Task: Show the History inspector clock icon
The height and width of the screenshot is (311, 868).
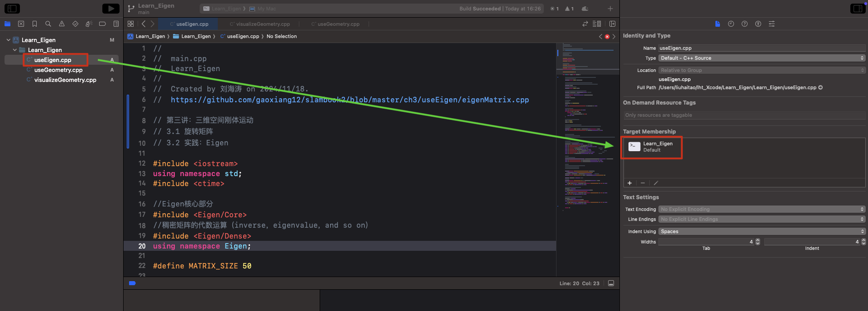Action: 731,24
